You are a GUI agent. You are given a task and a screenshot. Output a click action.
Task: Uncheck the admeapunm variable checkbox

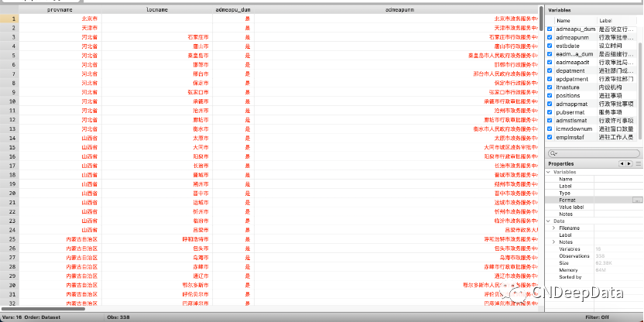550,37
